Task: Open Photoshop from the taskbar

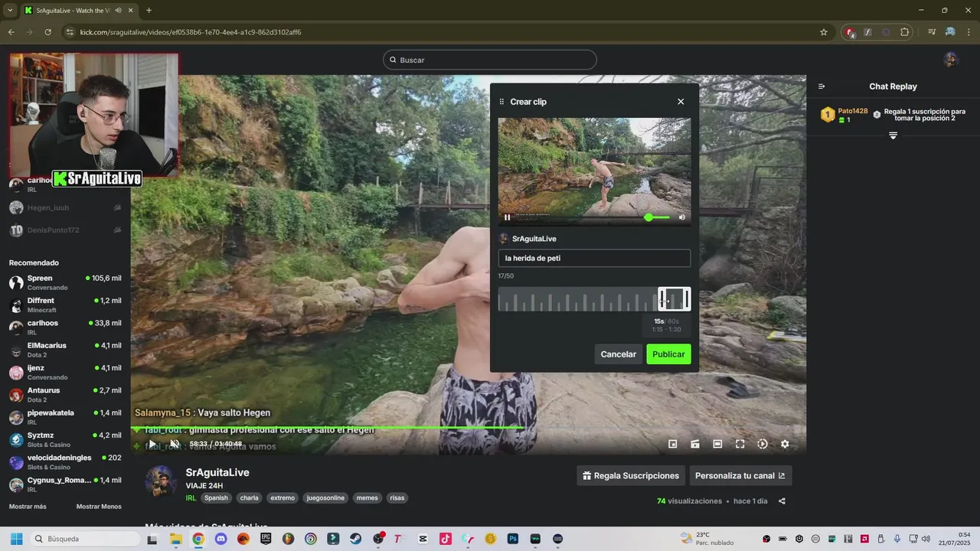Action: click(x=512, y=539)
